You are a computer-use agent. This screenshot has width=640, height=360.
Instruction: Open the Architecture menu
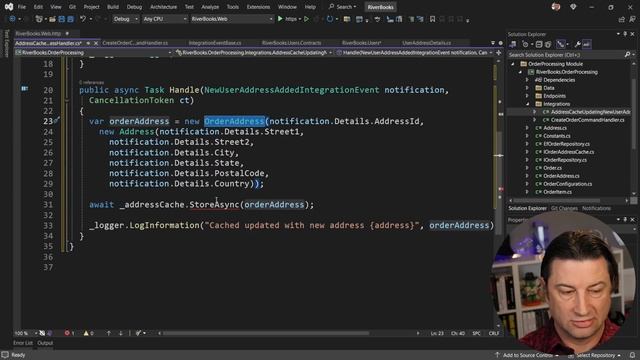pyautogui.click(x=163, y=7)
